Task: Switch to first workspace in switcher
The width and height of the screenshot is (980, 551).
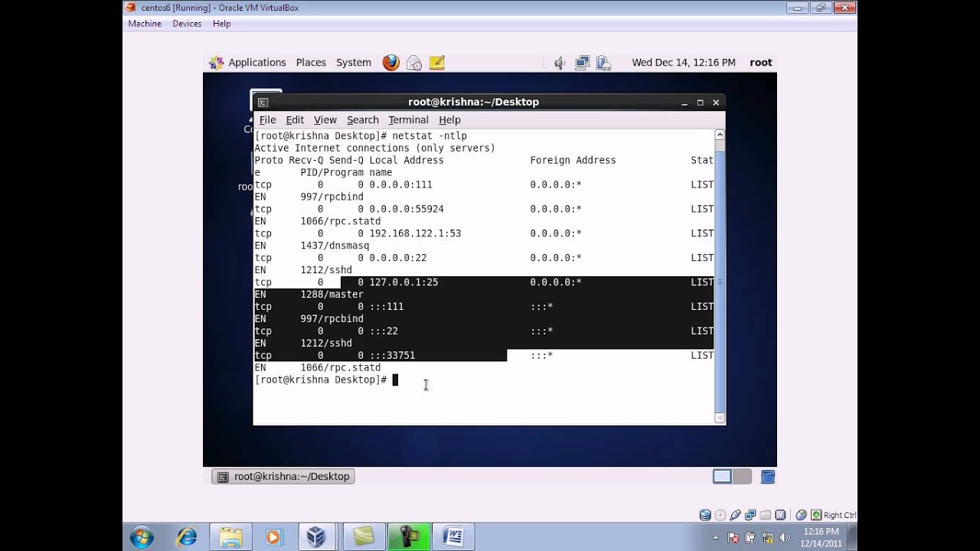Action: point(722,477)
